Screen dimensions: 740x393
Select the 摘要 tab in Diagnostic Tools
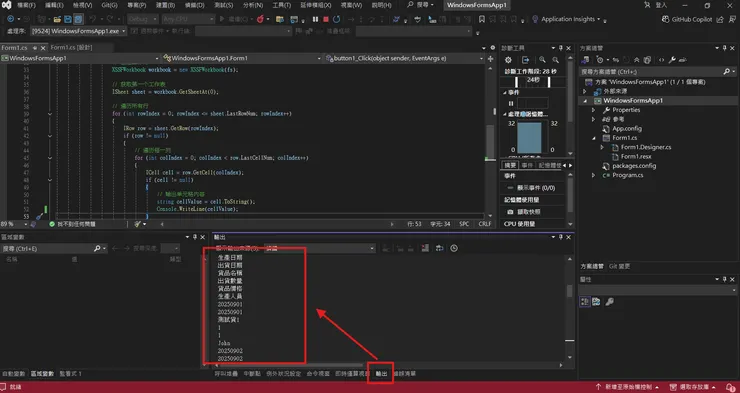[x=510, y=165]
